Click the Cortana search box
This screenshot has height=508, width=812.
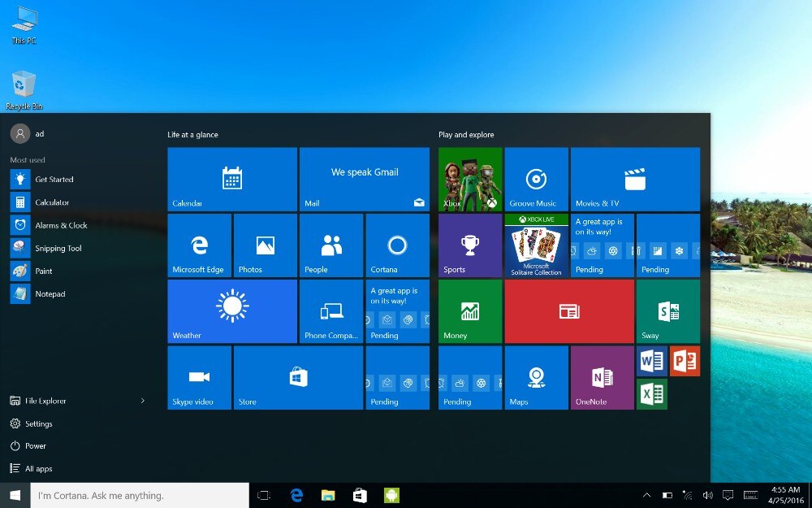coord(140,496)
